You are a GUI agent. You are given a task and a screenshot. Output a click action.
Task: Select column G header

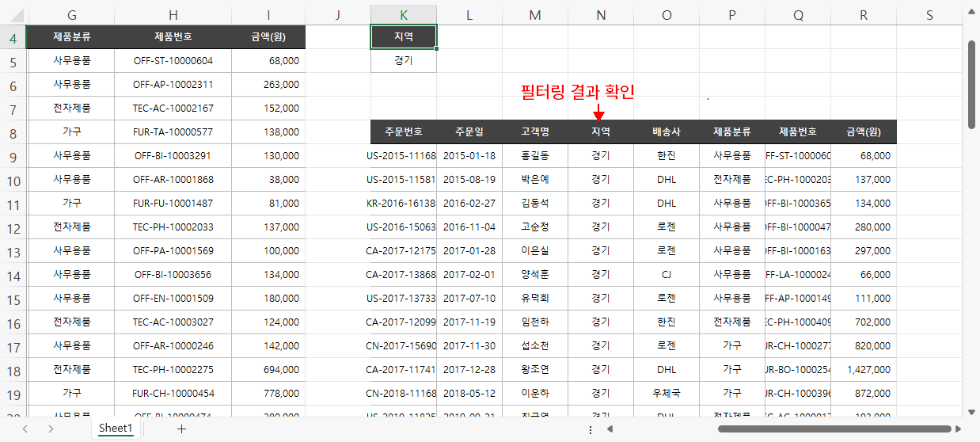point(72,14)
